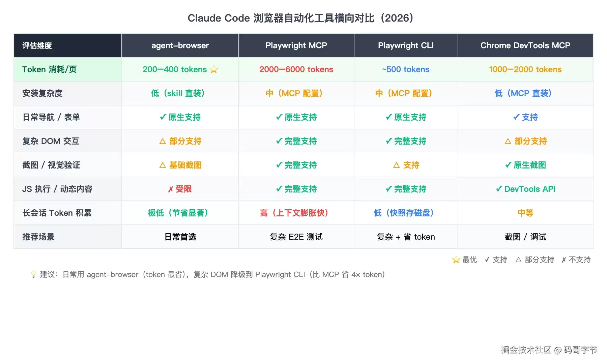Click the triangle icon in the 部分支持 legend
The width and height of the screenshot is (607, 364).
(519, 260)
